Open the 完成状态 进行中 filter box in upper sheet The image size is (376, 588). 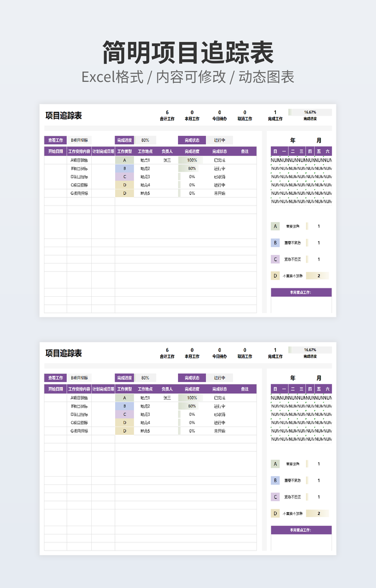(x=220, y=140)
